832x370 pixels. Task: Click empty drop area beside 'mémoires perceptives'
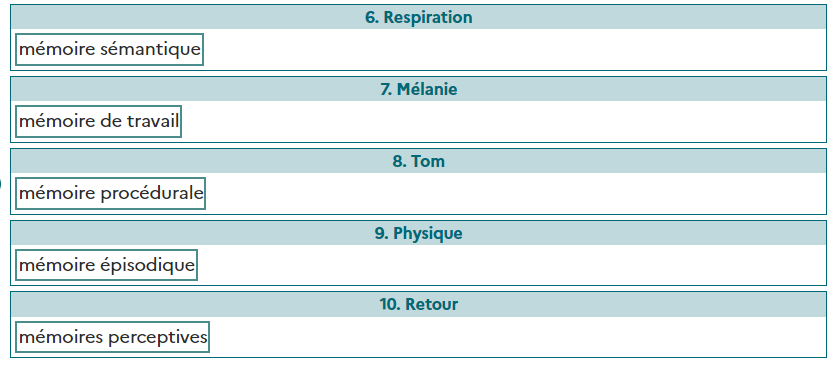click(x=518, y=337)
